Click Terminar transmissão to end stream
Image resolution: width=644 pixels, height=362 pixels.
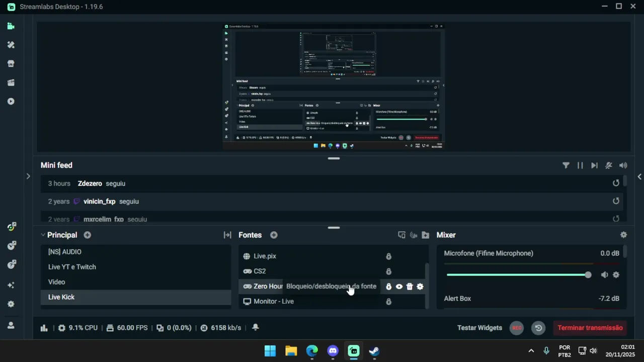(590, 328)
